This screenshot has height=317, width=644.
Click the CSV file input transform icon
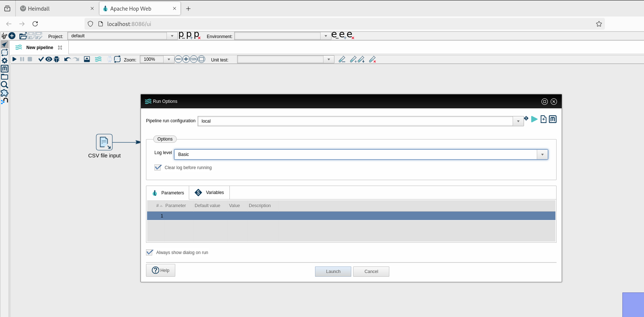104,142
